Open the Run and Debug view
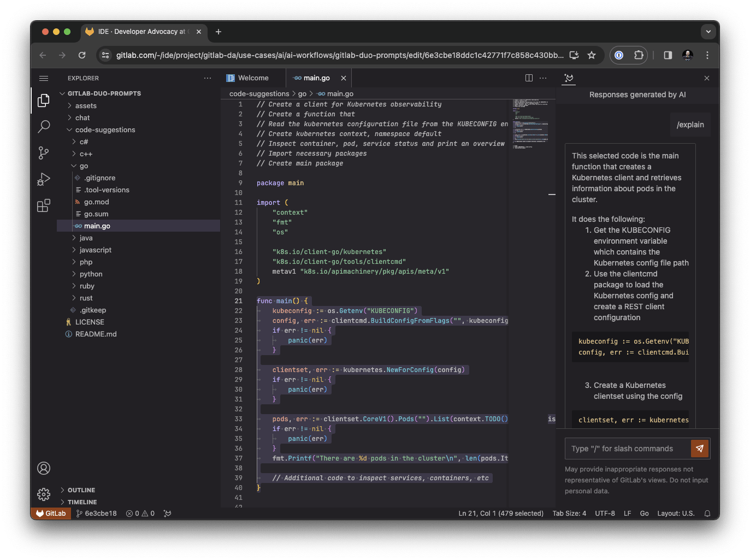The width and height of the screenshot is (750, 560). click(x=44, y=179)
